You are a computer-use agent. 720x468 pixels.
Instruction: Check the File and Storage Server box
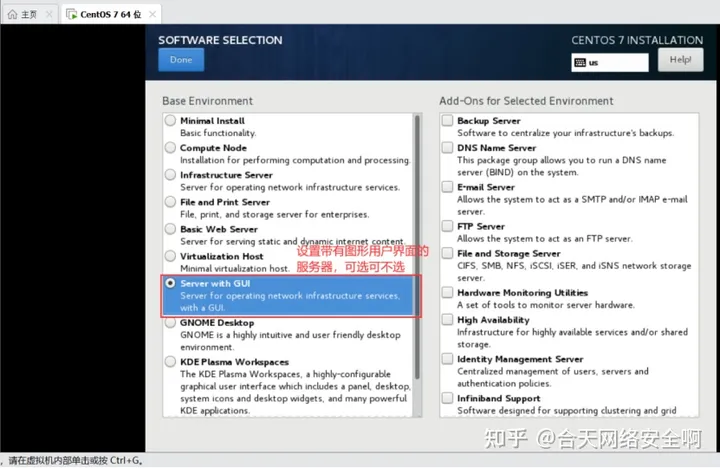tap(447, 253)
